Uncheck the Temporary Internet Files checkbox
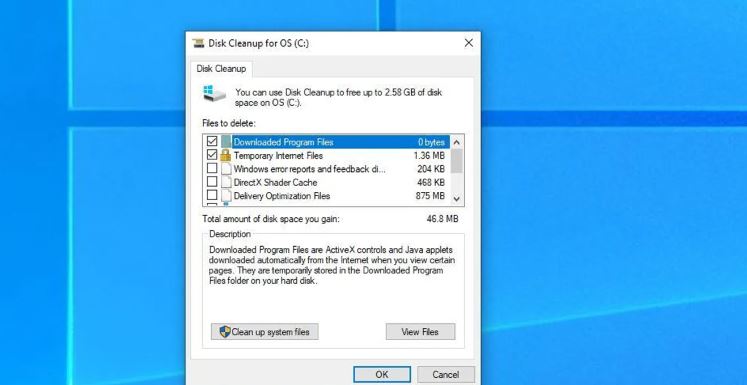This screenshot has height=385, width=747. tap(212, 155)
